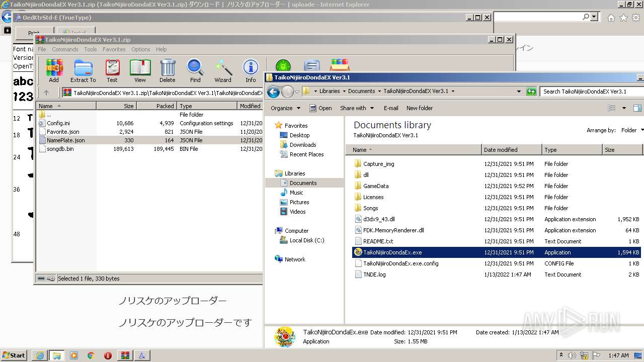644x362 pixels.
Task: Click the Font Viewer taskbar button
Action: pyautogui.click(x=142, y=355)
